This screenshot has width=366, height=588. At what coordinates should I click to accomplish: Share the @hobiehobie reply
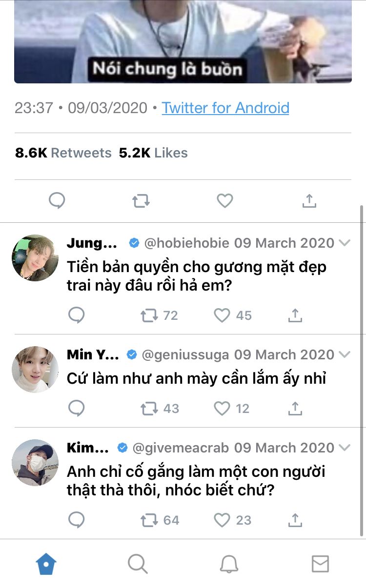[295, 315]
